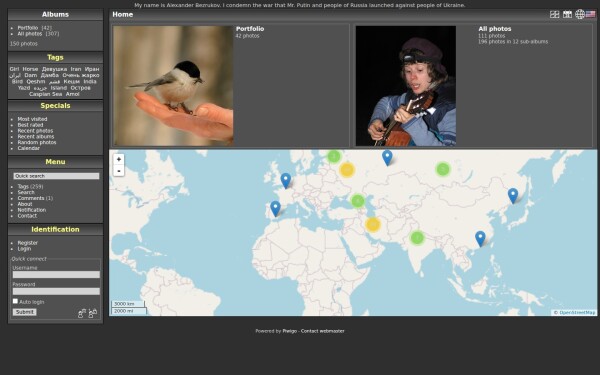Screen dimensions: 600x375
Task: Select the Horse tag
Action: point(30,69)
